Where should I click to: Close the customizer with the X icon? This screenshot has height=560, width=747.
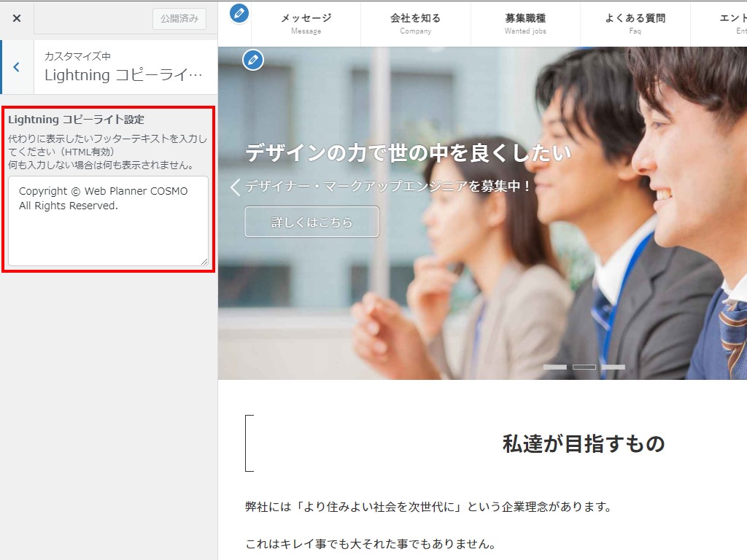[17, 18]
